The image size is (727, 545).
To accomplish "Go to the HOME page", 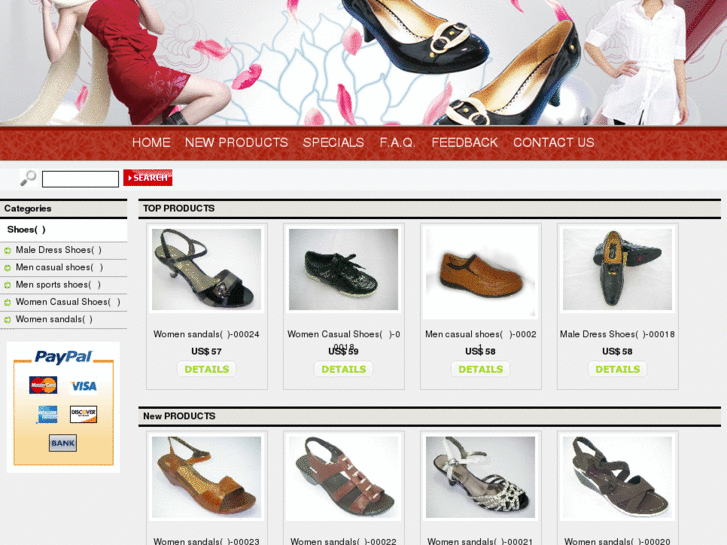I will 151,142.
